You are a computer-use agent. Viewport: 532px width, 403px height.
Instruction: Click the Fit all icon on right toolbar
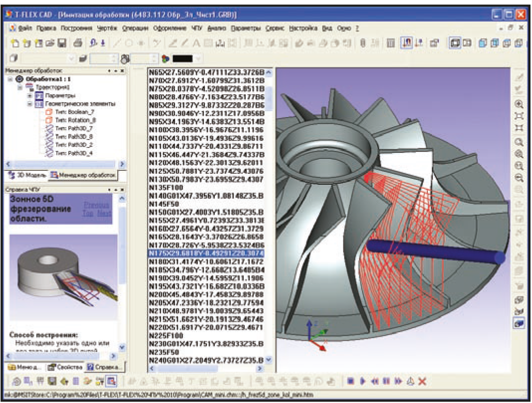click(519, 116)
